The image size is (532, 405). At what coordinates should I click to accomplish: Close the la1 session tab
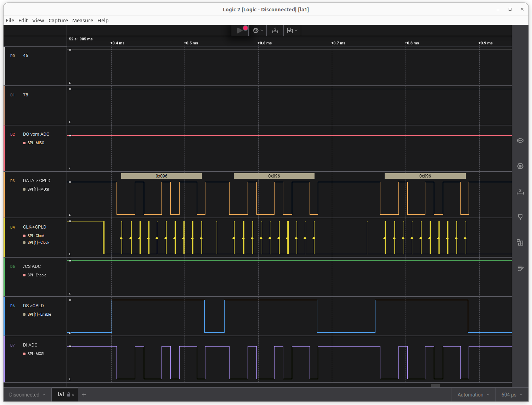pyautogui.click(x=73, y=395)
